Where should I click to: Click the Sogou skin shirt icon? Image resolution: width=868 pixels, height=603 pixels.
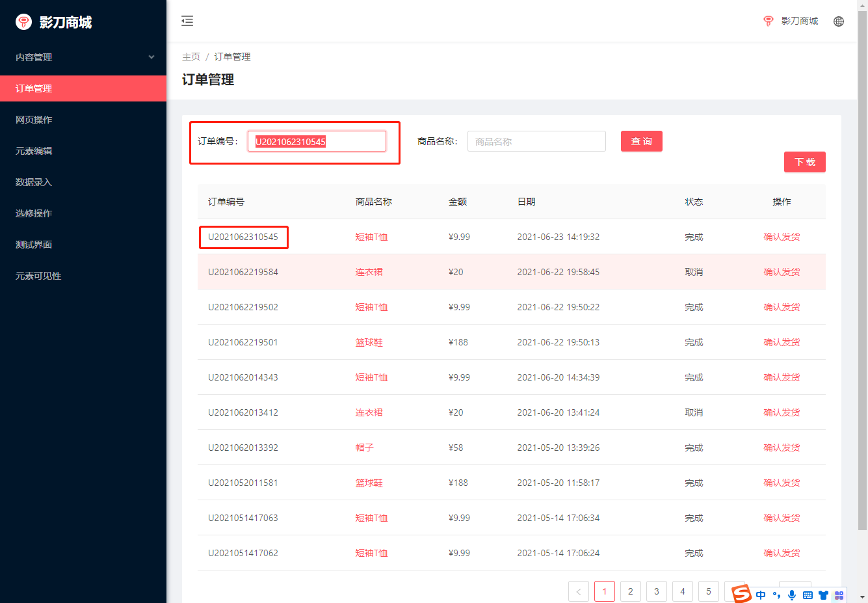(x=823, y=595)
